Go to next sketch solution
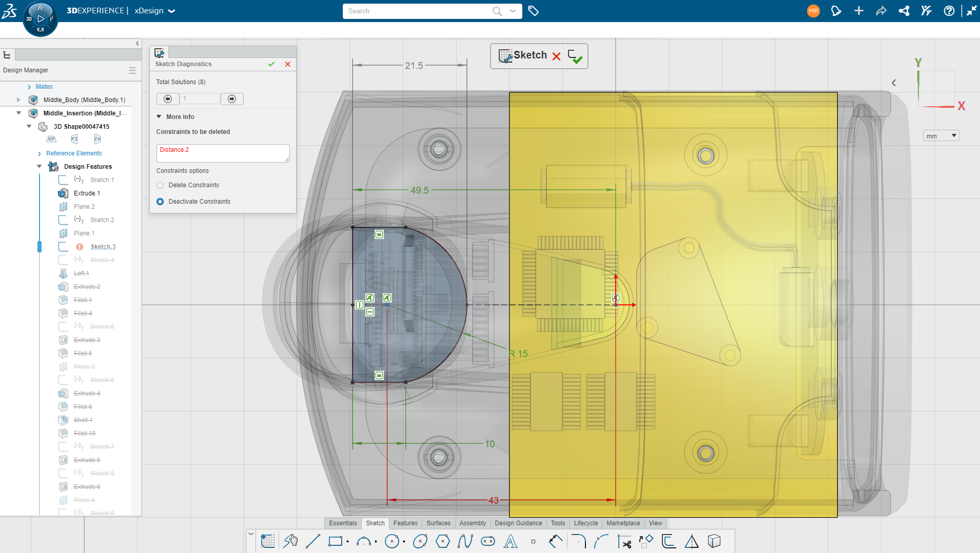Screen dimensions: 980x553 click(x=232, y=99)
